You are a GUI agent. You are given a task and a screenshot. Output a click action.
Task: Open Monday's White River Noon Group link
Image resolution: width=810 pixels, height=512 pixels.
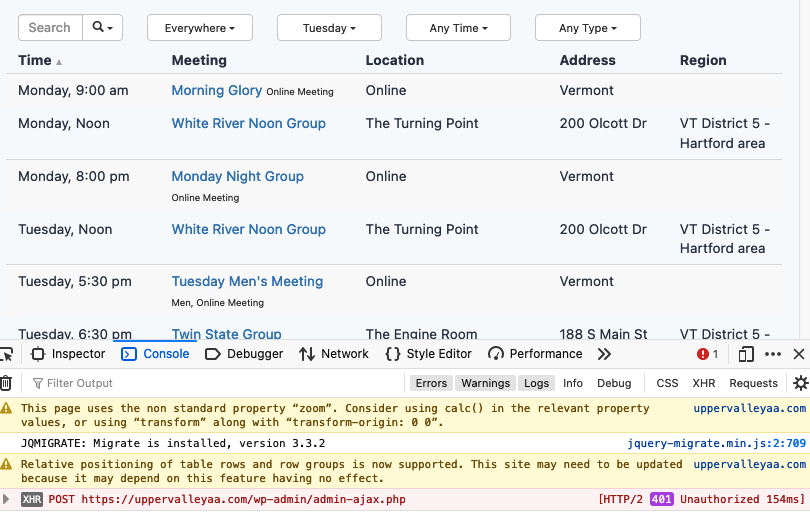[248, 123]
